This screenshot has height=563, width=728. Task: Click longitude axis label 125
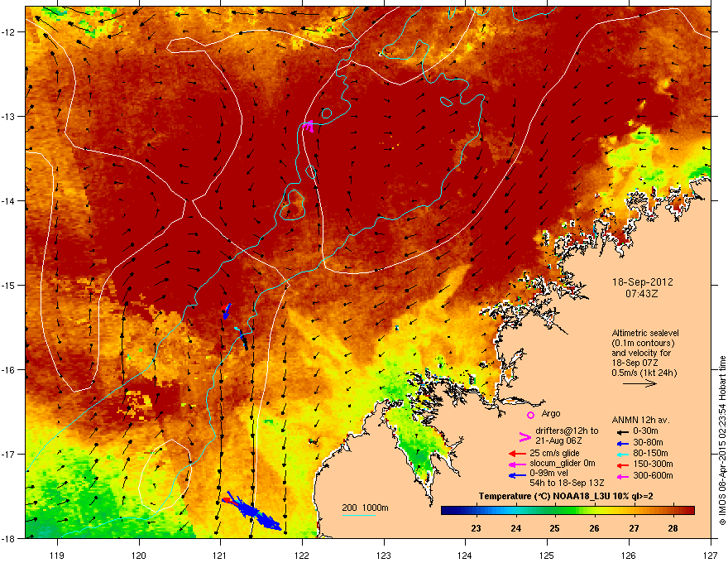547,555
